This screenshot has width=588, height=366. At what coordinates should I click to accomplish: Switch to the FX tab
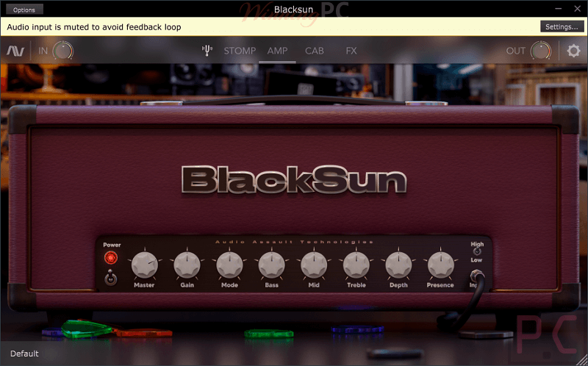click(351, 51)
